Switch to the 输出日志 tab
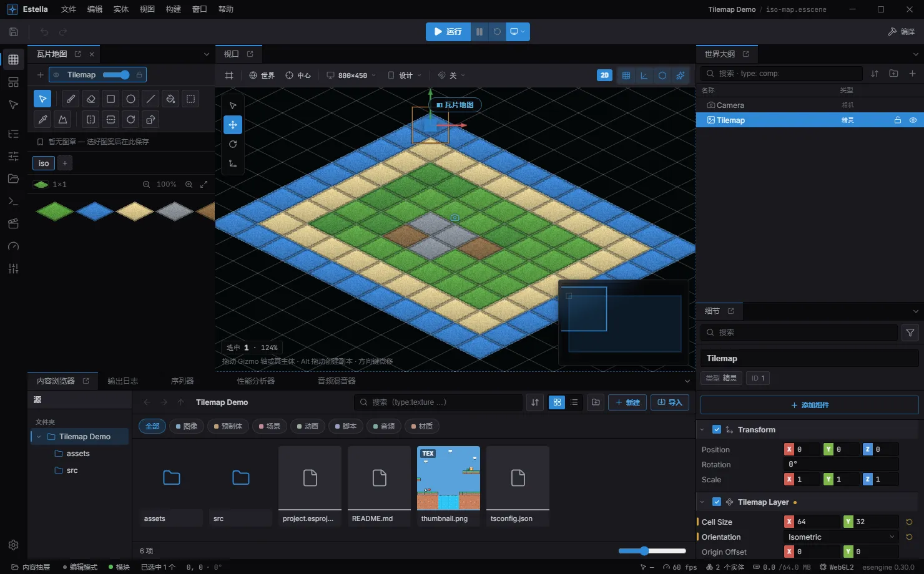 point(122,381)
